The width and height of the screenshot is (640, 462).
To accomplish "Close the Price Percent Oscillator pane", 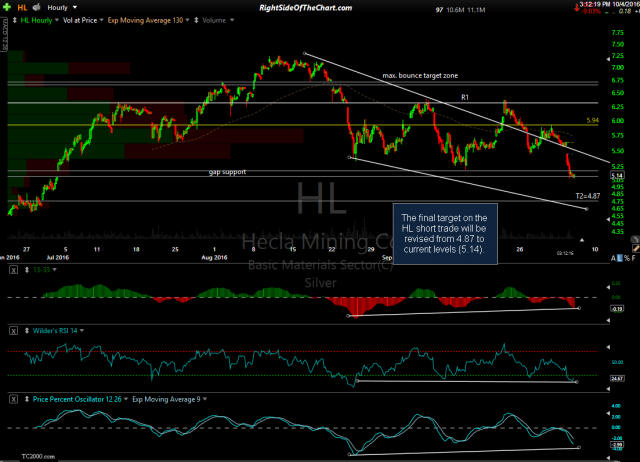I will (x=13, y=399).
